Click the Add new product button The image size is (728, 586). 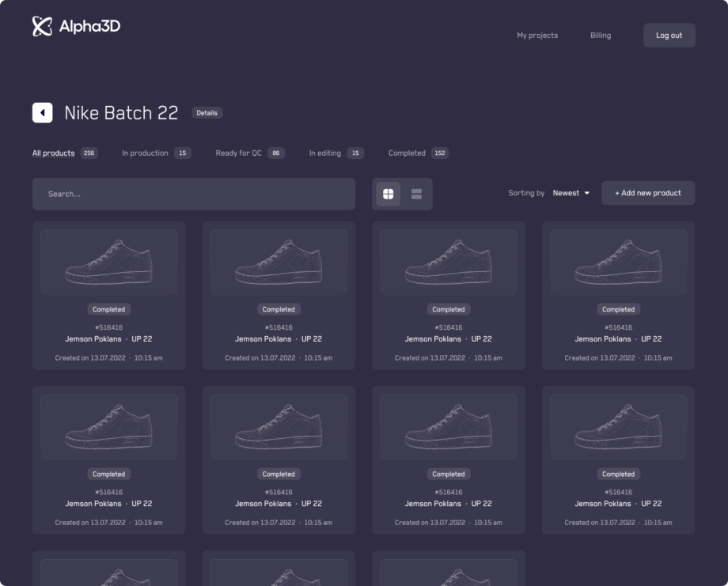648,193
